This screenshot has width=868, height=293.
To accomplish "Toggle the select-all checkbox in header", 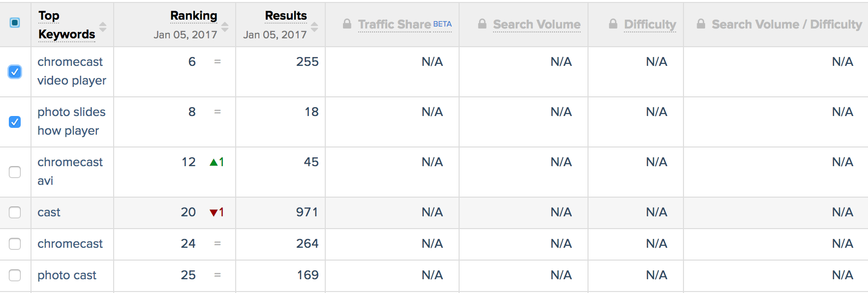I will (x=15, y=23).
